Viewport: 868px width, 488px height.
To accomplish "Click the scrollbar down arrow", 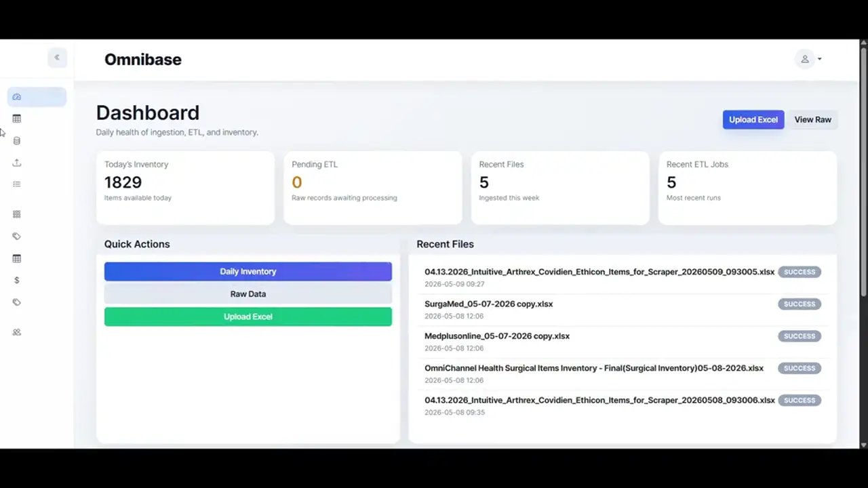I will click(x=863, y=445).
